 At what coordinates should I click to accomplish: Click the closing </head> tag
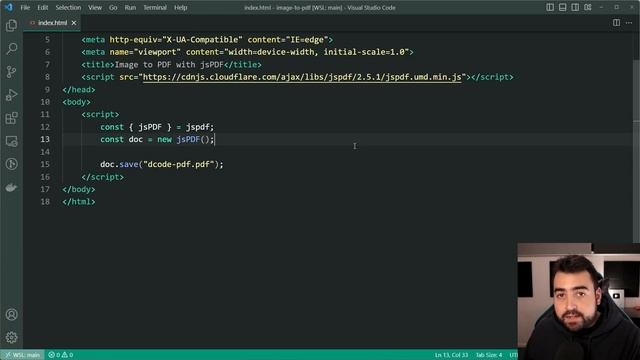tap(79, 89)
